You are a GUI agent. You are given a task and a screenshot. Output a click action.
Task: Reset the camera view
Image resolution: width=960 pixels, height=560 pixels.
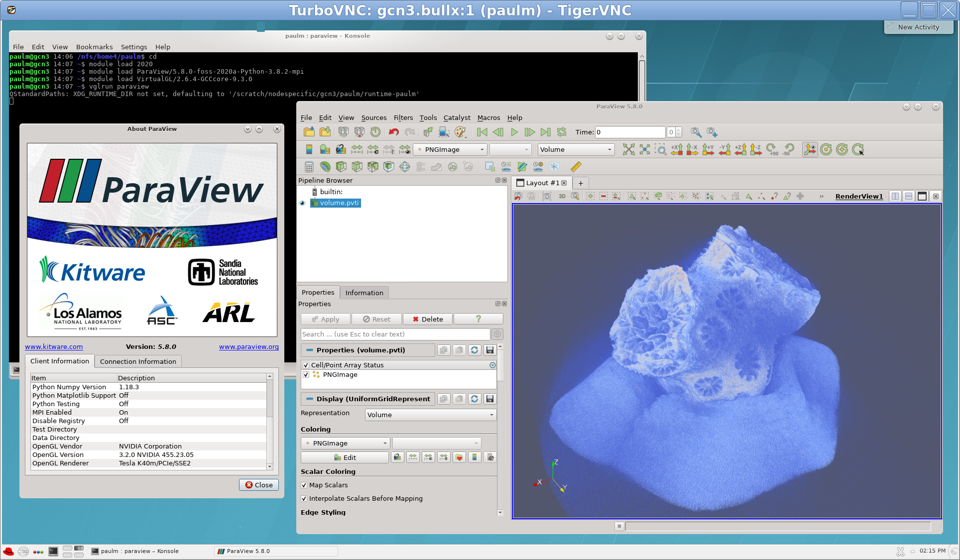tap(629, 149)
